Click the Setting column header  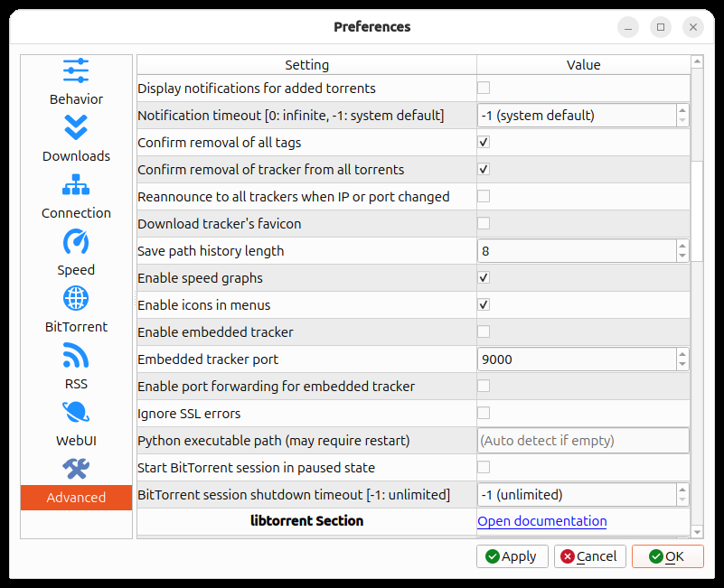coord(306,65)
